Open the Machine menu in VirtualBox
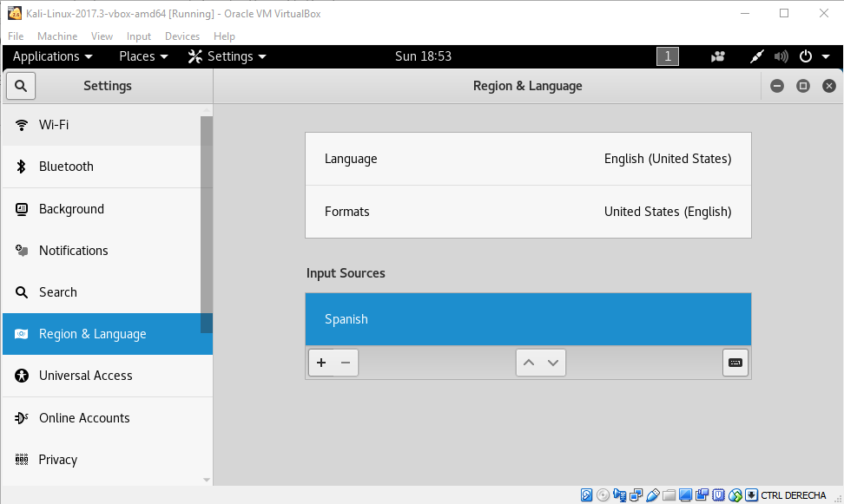Viewport: 844px width, 504px height. (57, 36)
